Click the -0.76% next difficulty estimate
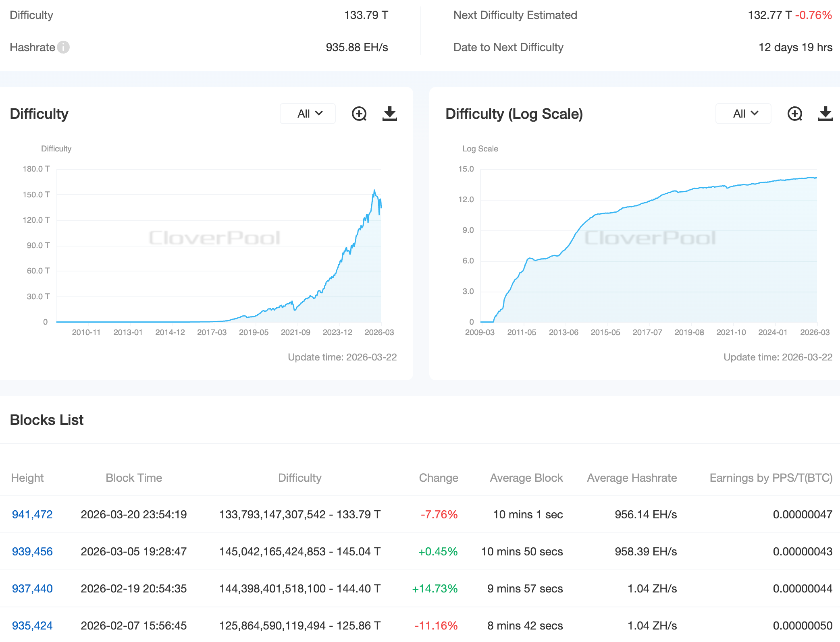 click(x=813, y=15)
